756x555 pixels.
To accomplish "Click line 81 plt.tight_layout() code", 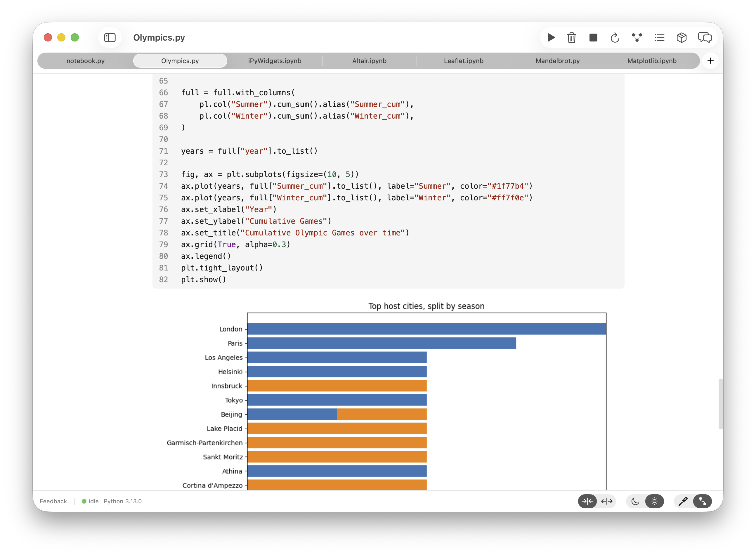I will point(222,267).
